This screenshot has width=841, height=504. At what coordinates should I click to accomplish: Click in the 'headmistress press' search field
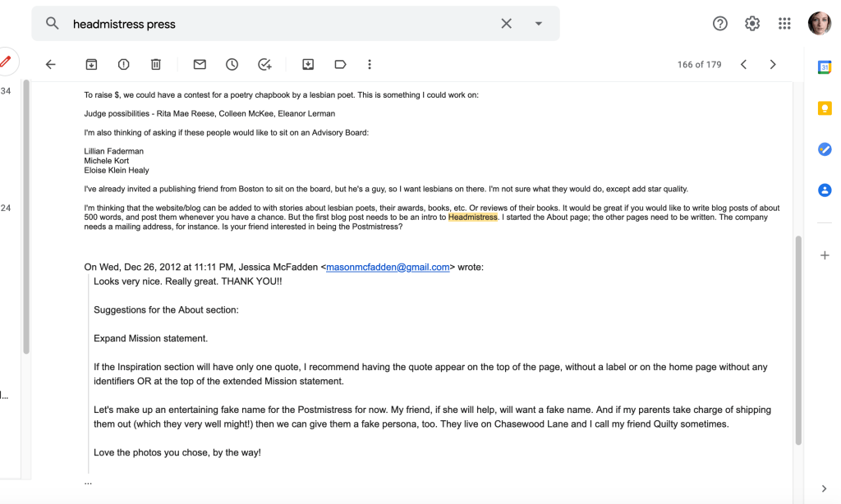click(x=279, y=24)
